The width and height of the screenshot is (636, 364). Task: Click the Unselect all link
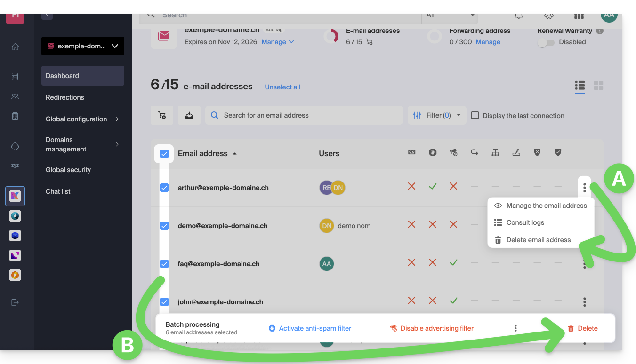pos(282,87)
